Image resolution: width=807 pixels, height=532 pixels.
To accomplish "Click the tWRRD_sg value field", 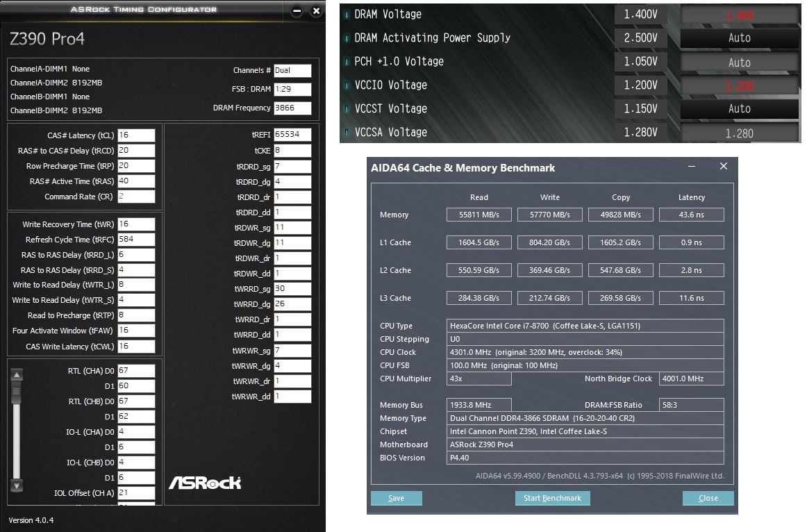I will (292, 289).
